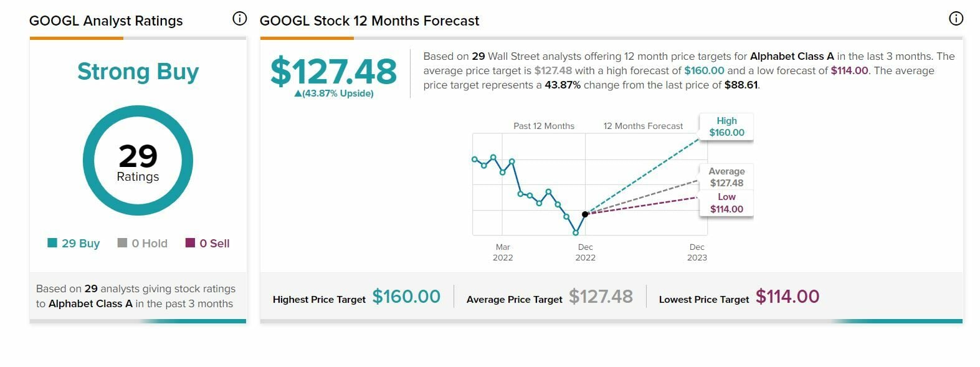Click Alphabet Class A in ratings footer

tap(90, 303)
